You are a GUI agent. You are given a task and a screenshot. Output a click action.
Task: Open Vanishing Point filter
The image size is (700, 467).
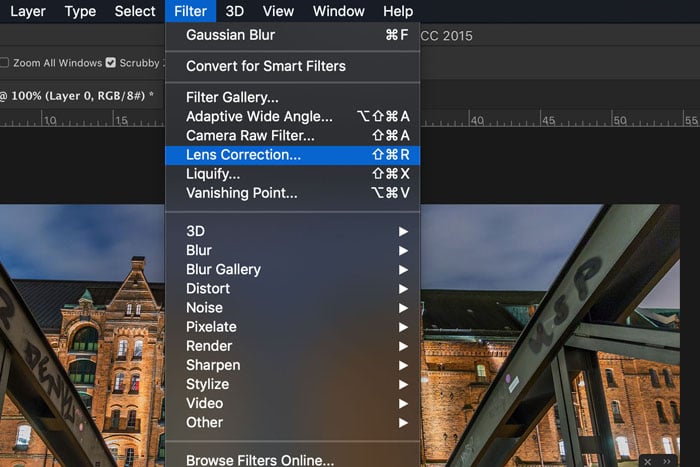point(292,193)
